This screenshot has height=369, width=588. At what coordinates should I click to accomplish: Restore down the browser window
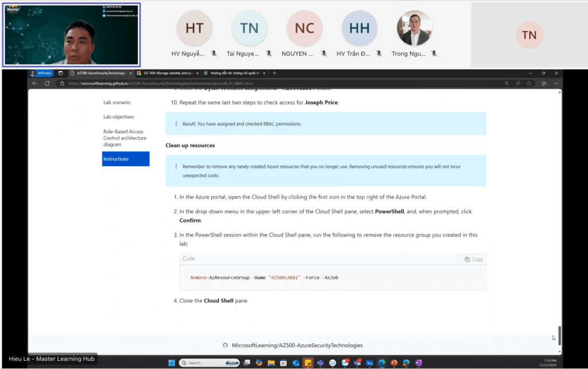pos(543,73)
